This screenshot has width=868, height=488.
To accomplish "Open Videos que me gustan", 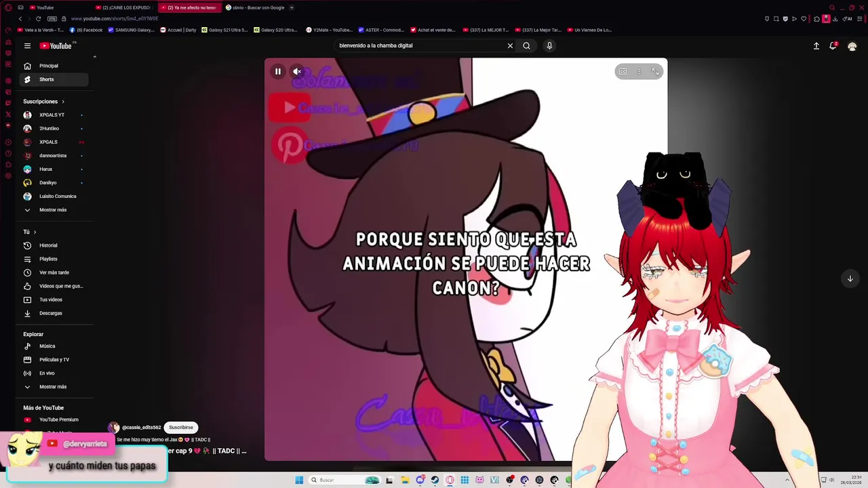I will 54,286.
